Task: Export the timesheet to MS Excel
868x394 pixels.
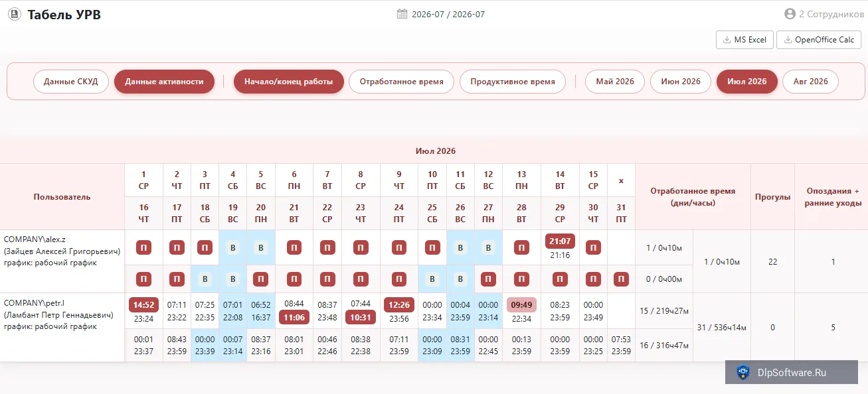Action: (x=744, y=40)
